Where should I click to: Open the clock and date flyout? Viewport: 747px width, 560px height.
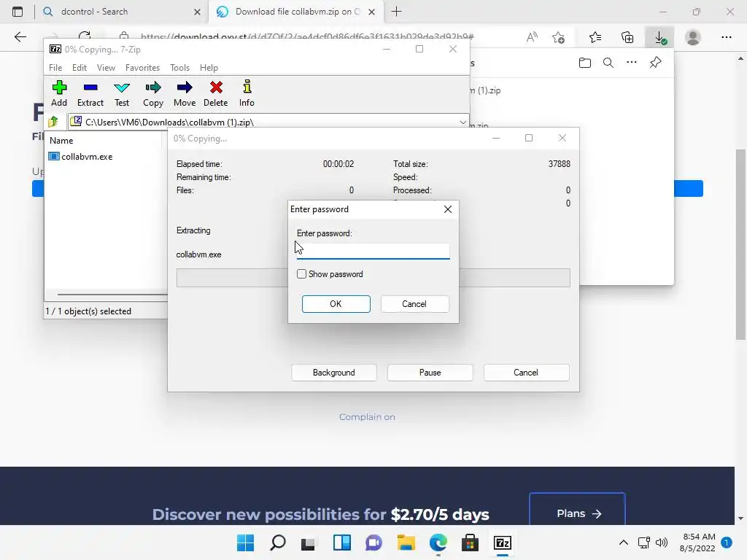pyautogui.click(x=698, y=542)
